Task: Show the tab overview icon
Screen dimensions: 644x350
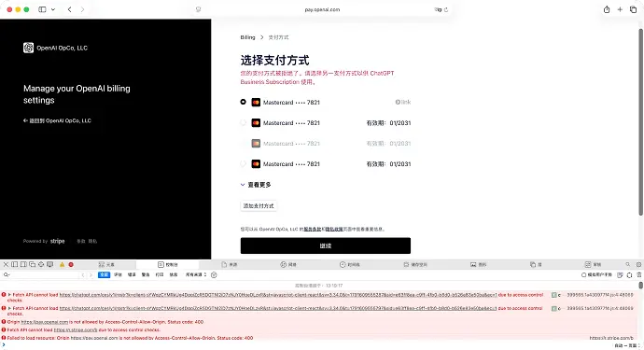Action: (633, 9)
